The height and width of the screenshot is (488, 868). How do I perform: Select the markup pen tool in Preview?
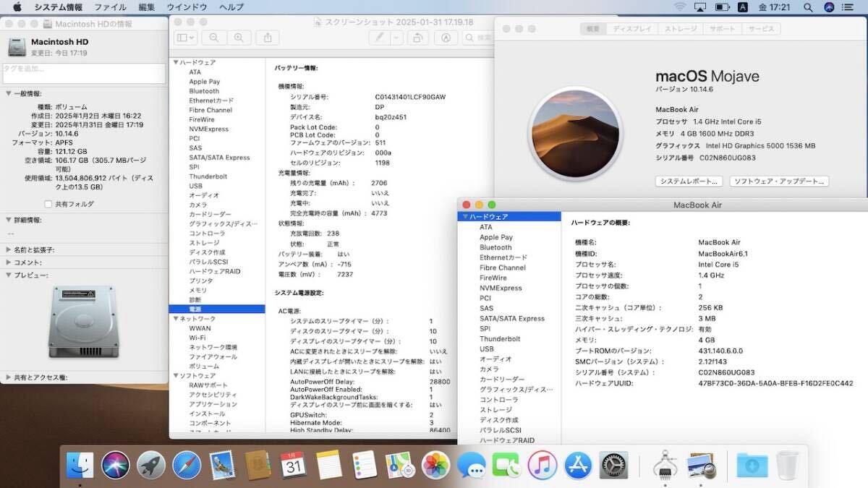tap(379, 38)
